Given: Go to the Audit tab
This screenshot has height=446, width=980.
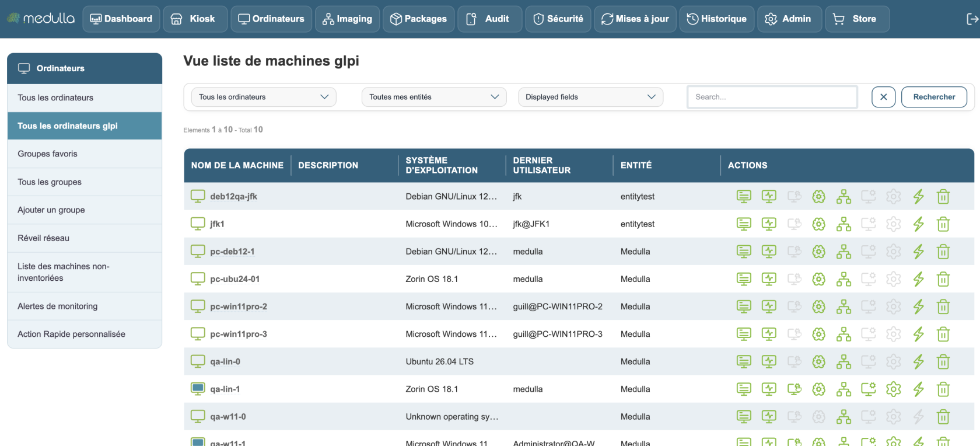Looking at the screenshot, I should tap(490, 19).
